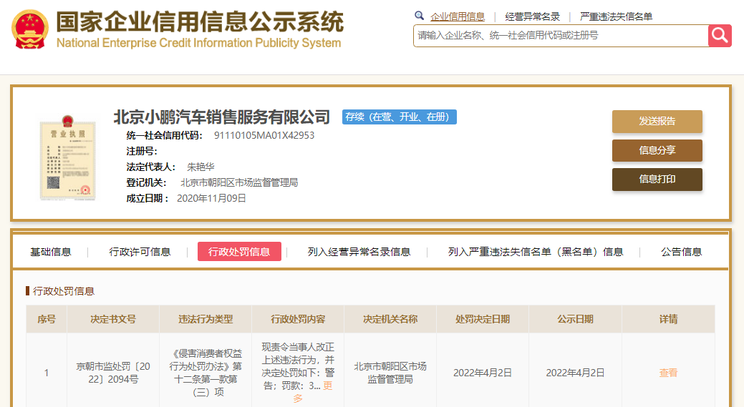
Task: Switch to the 公告信息 tab
Action: [x=681, y=252]
